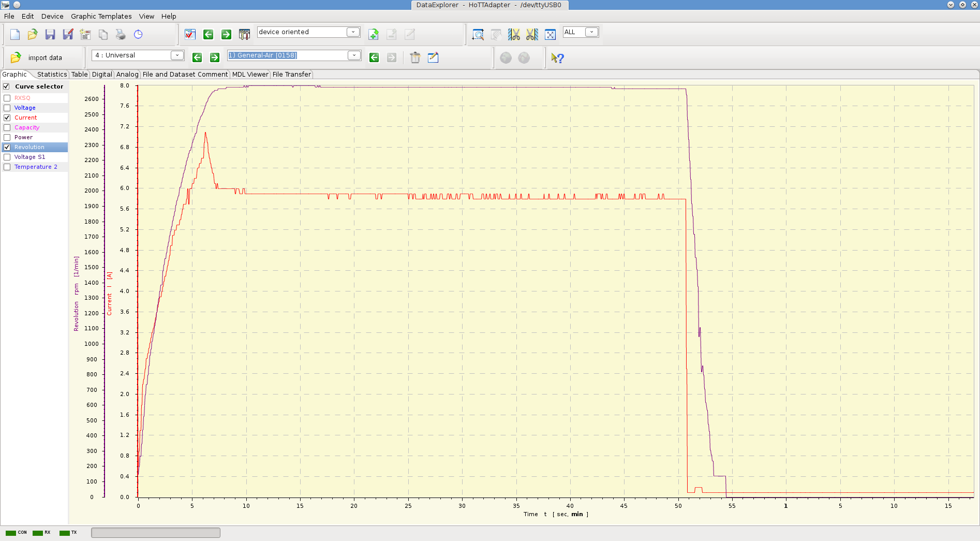This screenshot has height=541, width=980.
Task: Click the context help cursor icon
Action: [557, 58]
